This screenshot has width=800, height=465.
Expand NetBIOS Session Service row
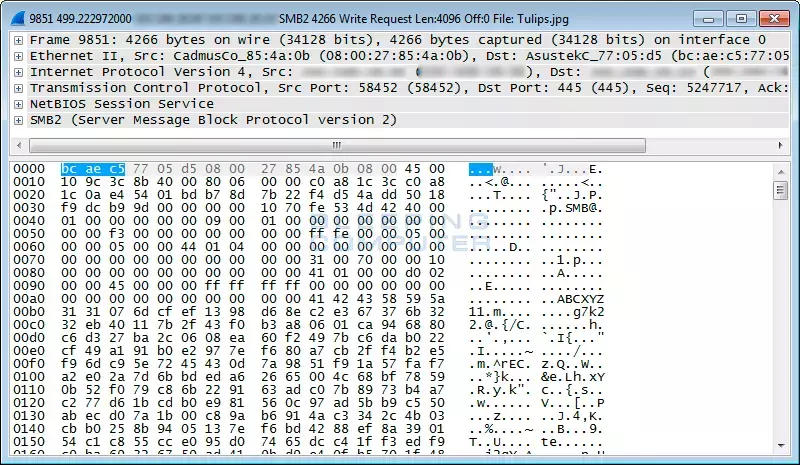18,104
